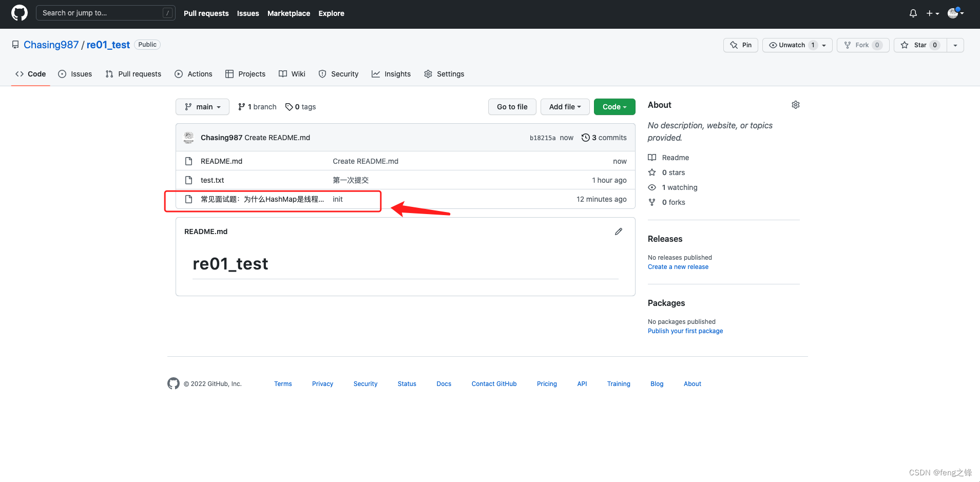Viewport: 980px width, 482px height.
Task: Click Create a new release
Action: pyautogui.click(x=678, y=267)
